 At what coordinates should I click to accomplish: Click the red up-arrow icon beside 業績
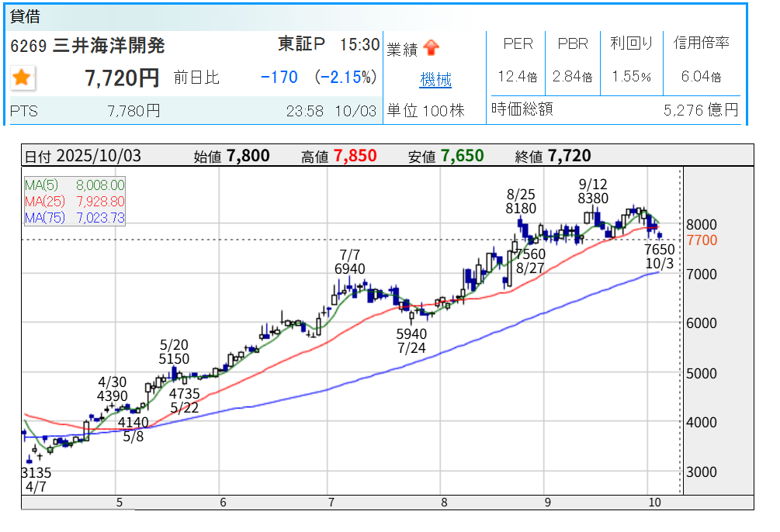pyautogui.click(x=432, y=49)
